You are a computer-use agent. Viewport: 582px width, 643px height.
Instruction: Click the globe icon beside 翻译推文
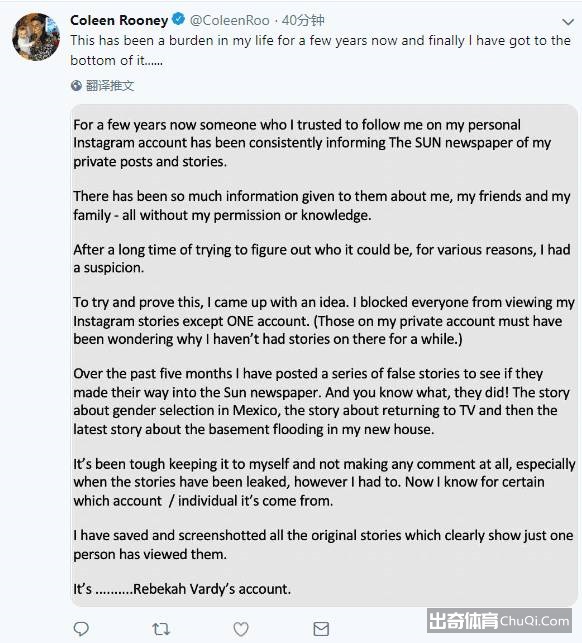[x=76, y=86]
